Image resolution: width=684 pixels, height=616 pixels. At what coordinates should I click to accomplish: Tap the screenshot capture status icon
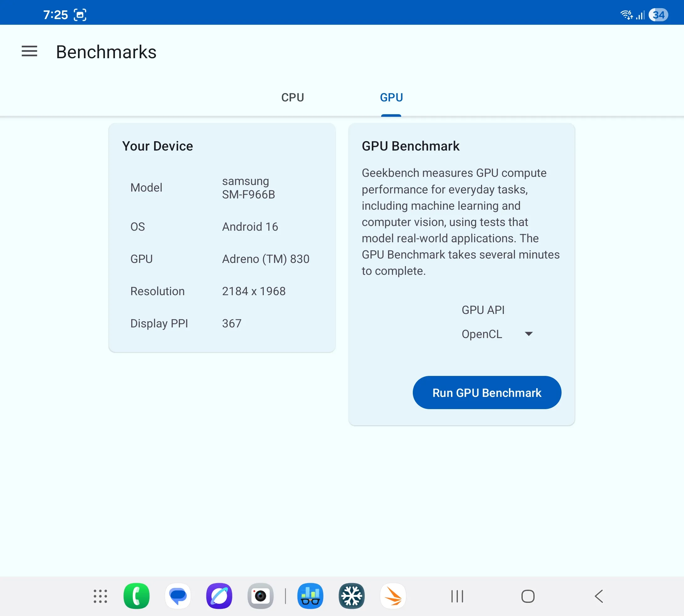tap(80, 15)
